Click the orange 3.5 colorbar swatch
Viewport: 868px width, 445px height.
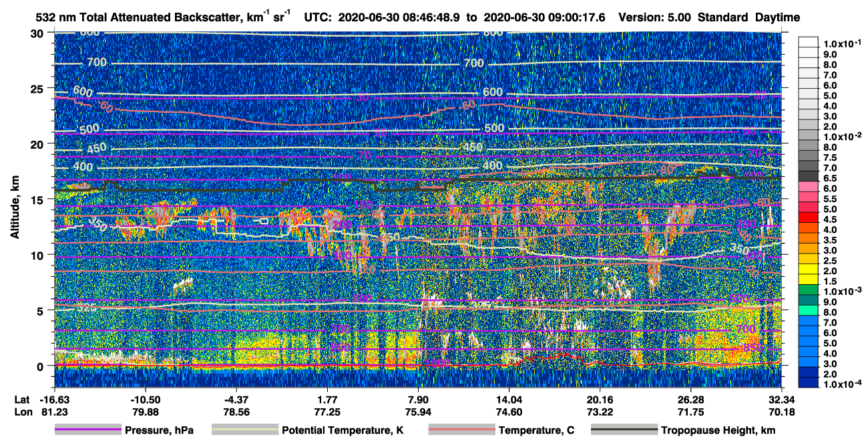[808, 240]
